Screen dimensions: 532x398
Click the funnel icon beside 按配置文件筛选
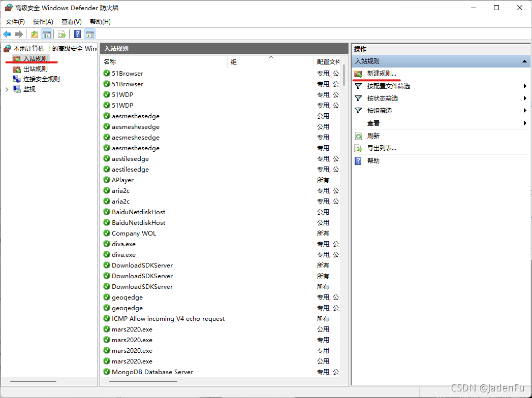pos(358,86)
